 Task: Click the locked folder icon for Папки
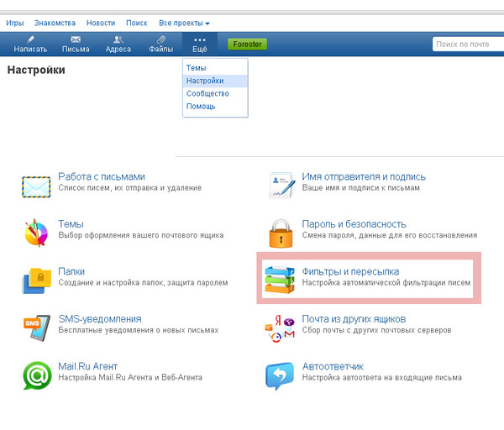click(x=37, y=281)
